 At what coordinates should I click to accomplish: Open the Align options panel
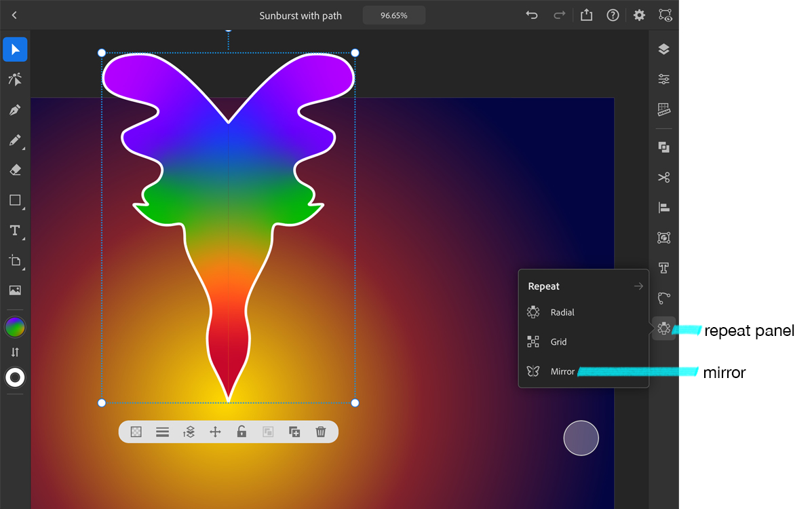click(x=663, y=207)
